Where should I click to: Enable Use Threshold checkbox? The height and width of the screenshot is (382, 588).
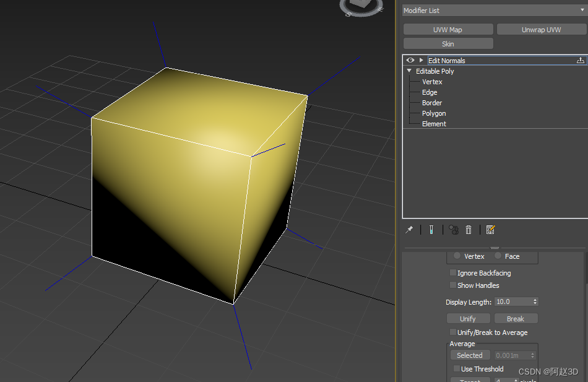pos(457,368)
